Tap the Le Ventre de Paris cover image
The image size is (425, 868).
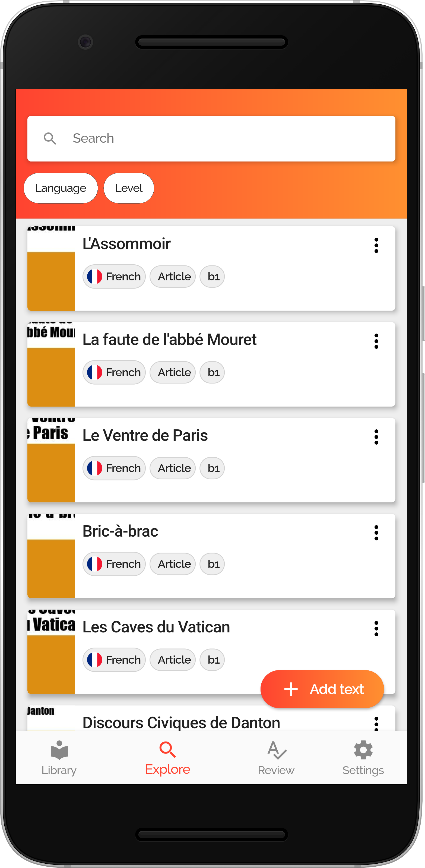click(x=51, y=460)
